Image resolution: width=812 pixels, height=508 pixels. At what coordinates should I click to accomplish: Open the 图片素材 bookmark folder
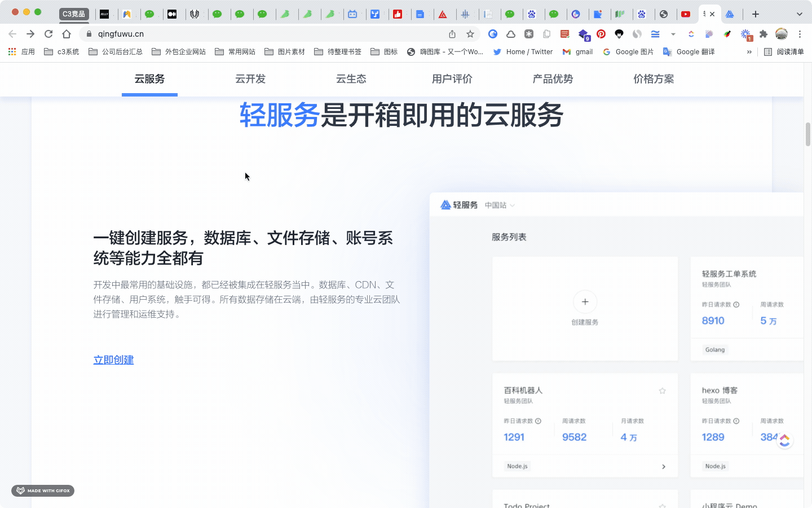pyautogui.click(x=285, y=51)
